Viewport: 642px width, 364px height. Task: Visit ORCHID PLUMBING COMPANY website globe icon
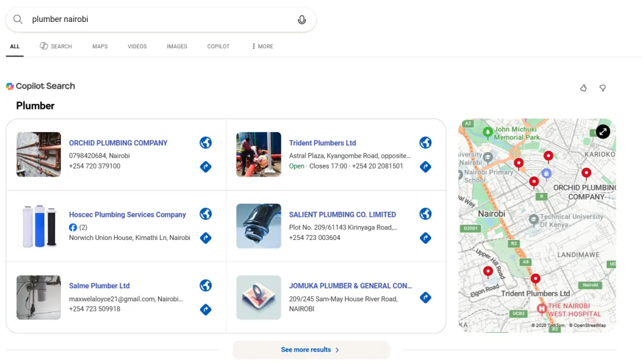click(x=206, y=142)
